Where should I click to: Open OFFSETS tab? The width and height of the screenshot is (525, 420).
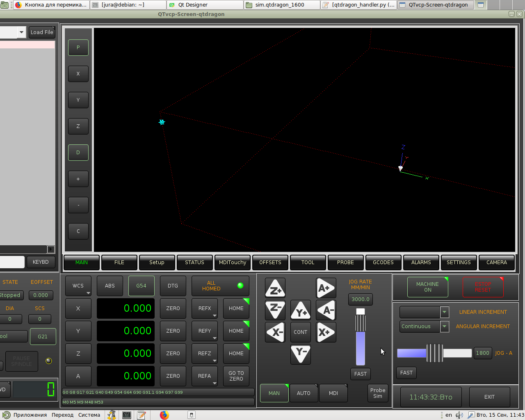(x=270, y=262)
